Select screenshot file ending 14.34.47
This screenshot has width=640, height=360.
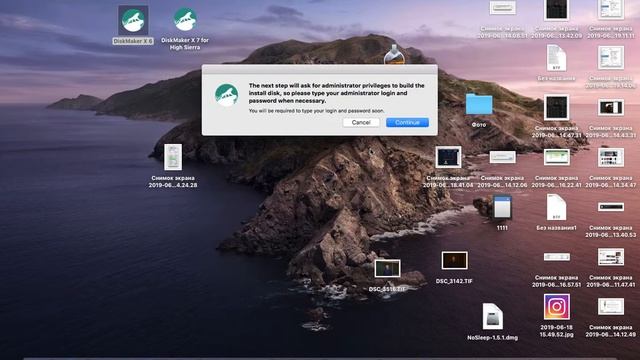point(611,158)
